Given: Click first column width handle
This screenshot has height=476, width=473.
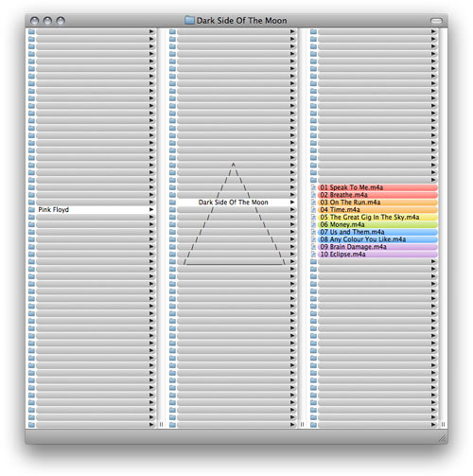Looking at the screenshot, I should tap(161, 425).
